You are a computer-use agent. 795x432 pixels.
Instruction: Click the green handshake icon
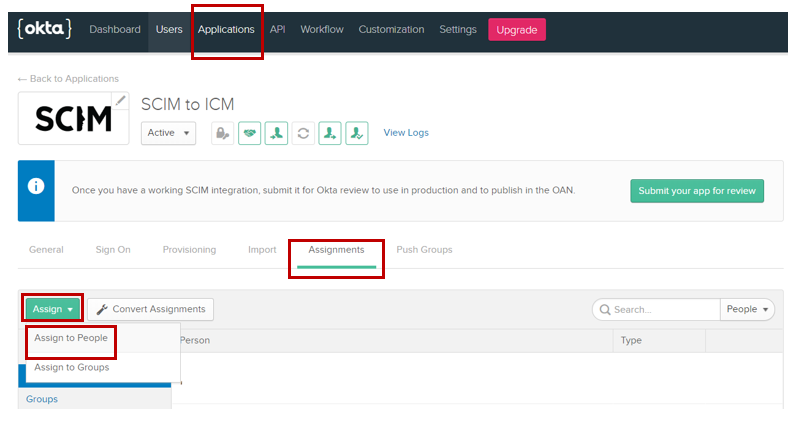[x=249, y=133]
